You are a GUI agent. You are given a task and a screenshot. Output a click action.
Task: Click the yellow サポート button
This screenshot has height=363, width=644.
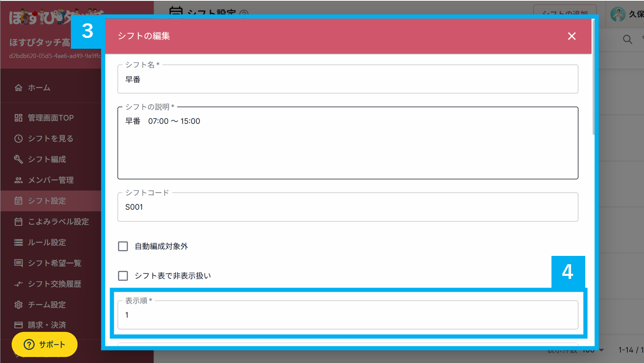click(x=44, y=345)
